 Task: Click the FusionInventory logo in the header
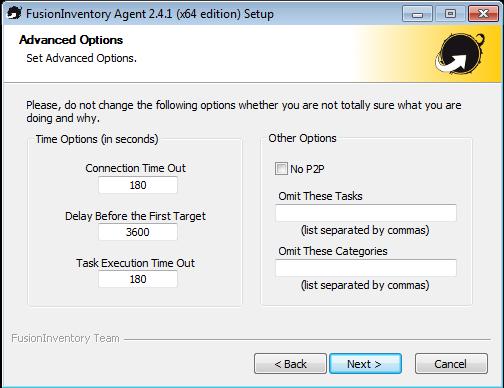[460, 54]
